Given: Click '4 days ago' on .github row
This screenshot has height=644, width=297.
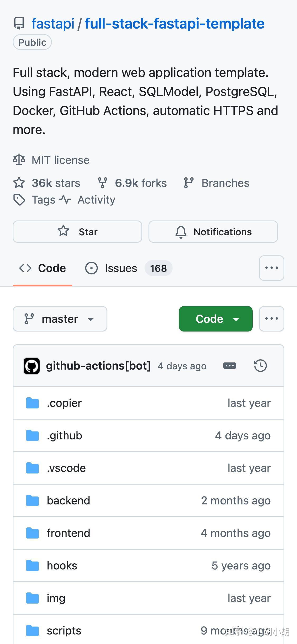Looking at the screenshot, I should tap(243, 436).
